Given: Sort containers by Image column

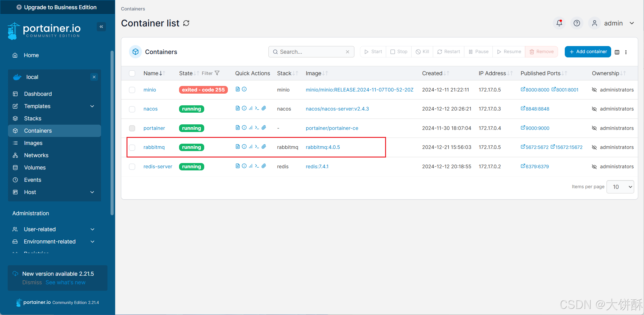Looking at the screenshot, I should pos(317,73).
